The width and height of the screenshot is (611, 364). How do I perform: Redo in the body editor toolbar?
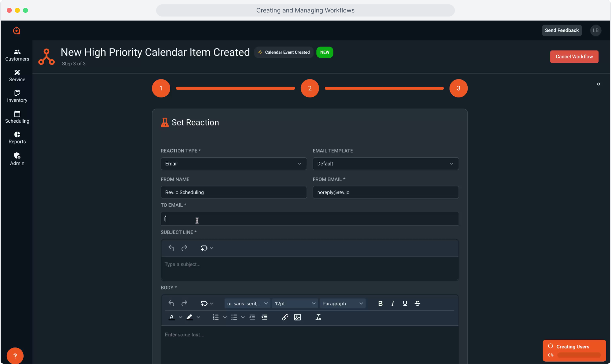click(184, 303)
